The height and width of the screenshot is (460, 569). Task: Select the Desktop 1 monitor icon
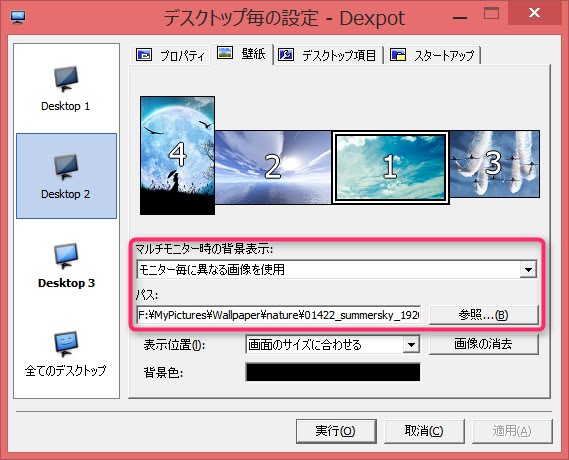(66, 79)
